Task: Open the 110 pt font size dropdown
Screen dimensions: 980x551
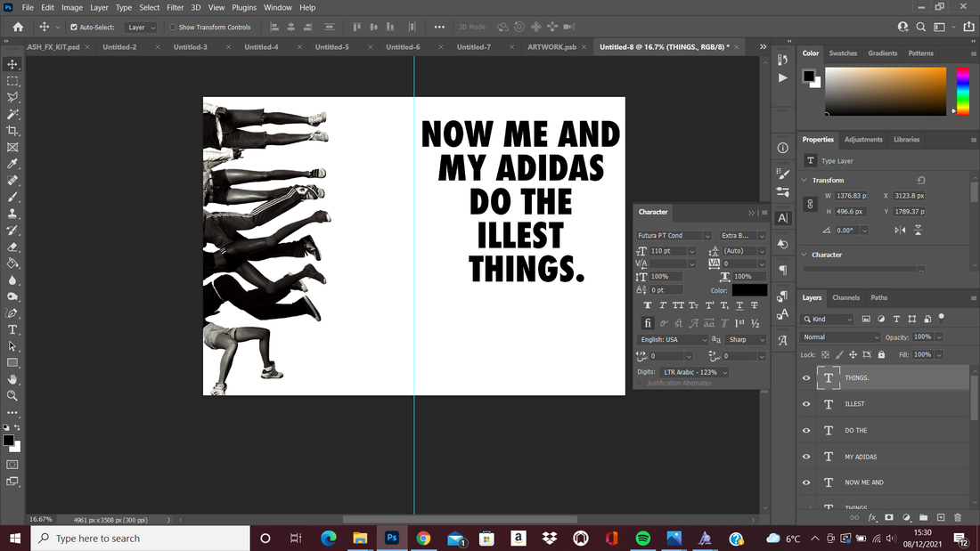Action: pyautogui.click(x=691, y=251)
